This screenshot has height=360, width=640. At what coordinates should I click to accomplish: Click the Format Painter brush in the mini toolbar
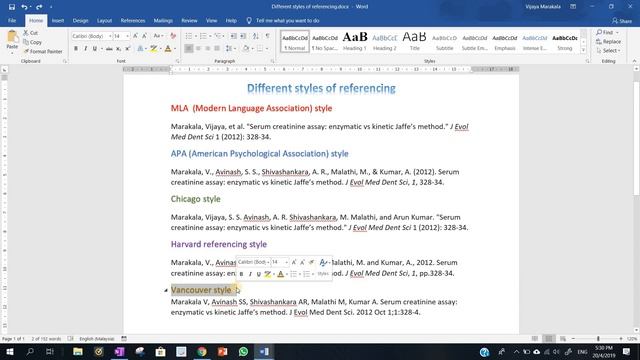311,262
